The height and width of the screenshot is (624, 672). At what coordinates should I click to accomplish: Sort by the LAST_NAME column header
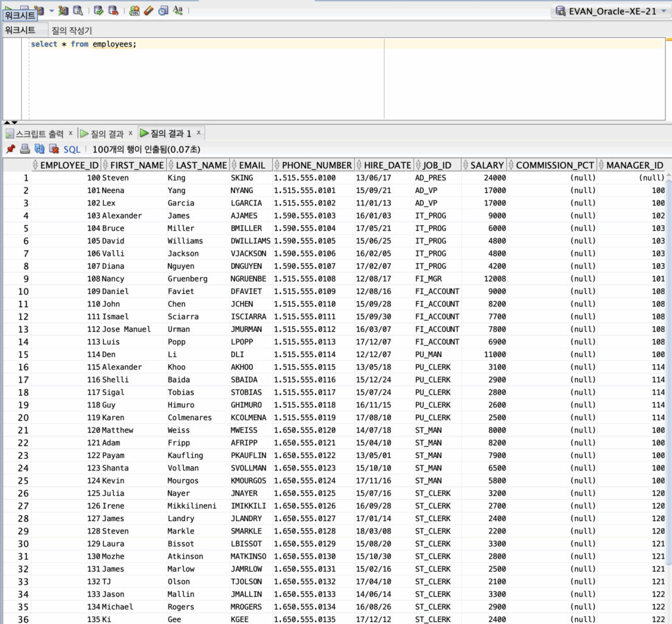198,165
